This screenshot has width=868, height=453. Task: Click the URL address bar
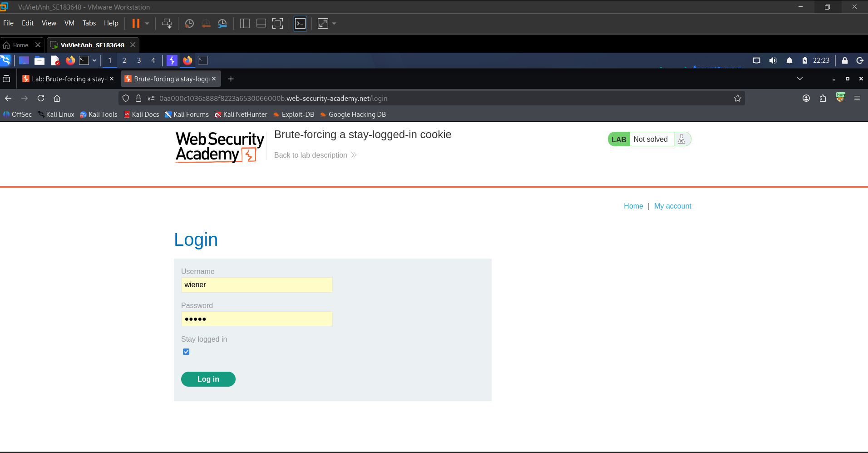[x=431, y=98]
